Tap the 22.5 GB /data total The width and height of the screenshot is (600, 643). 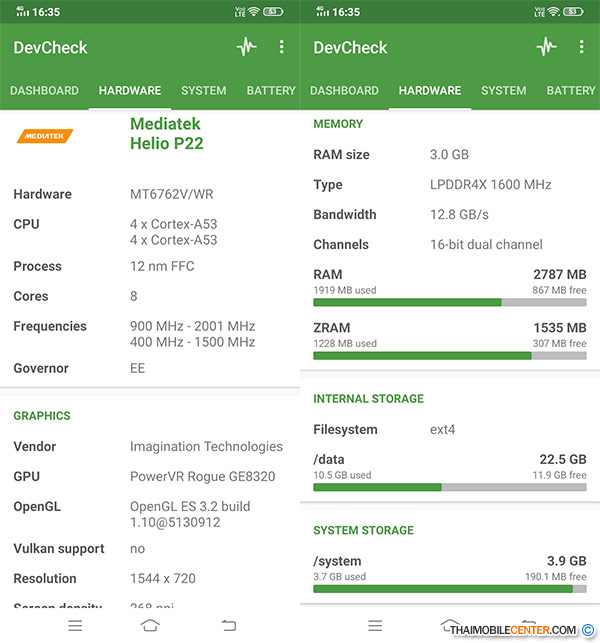pos(563,459)
